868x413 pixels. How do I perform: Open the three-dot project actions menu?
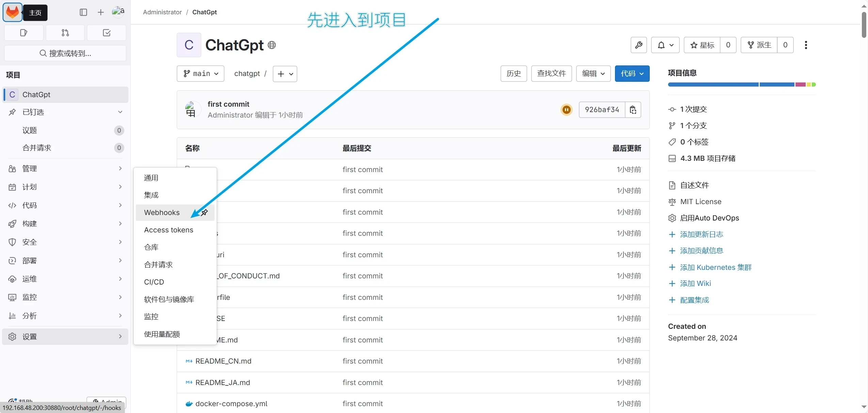point(806,45)
